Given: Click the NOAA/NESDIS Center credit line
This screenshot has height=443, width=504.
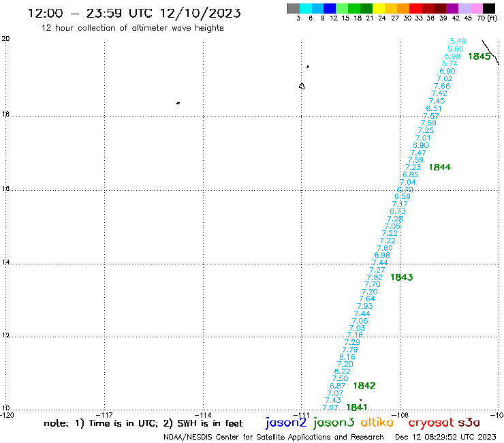Looking at the screenshot, I should [x=274, y=438].
